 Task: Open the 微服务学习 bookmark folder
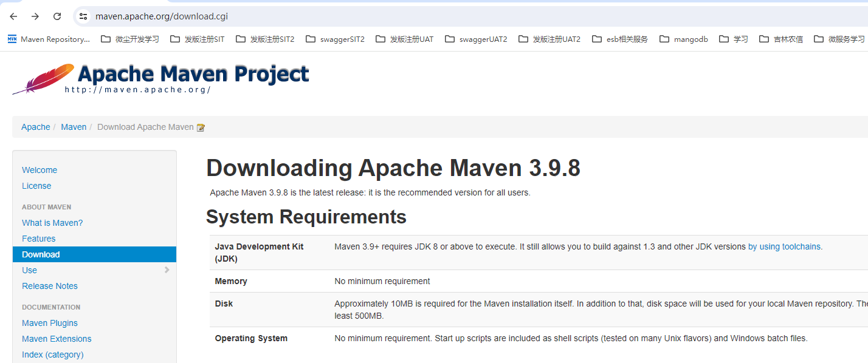[839, 39]
